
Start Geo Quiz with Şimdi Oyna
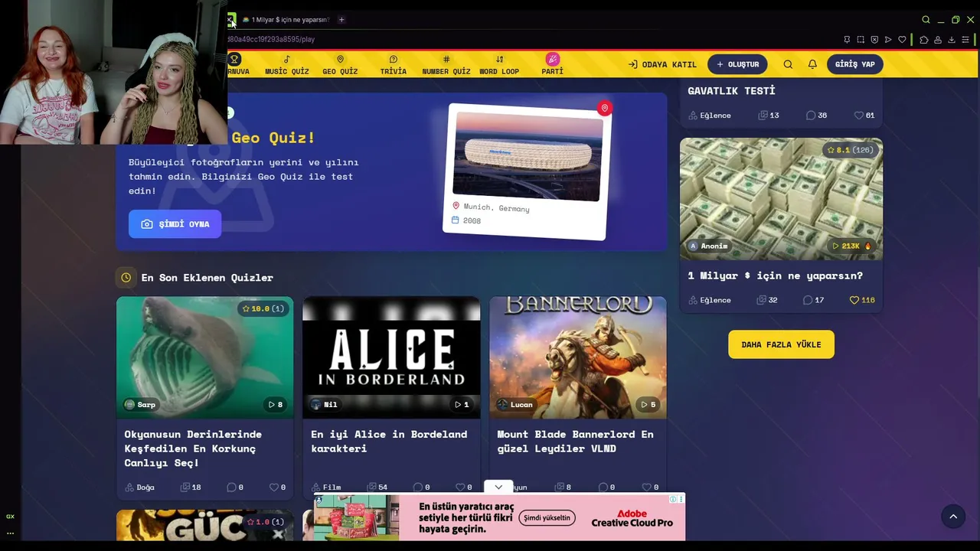[175, 224]
